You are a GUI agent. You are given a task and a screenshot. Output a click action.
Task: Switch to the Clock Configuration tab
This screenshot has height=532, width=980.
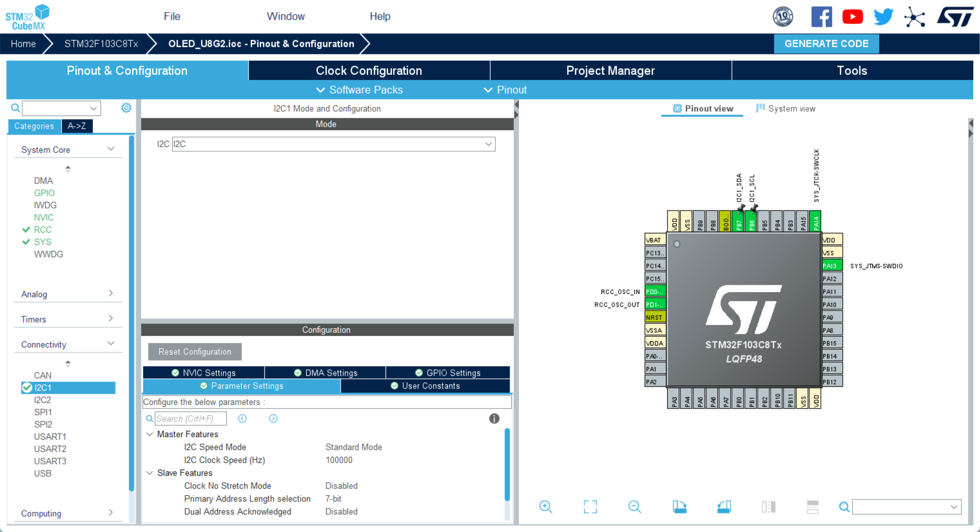pyautogui.click(x=369, y=71)
